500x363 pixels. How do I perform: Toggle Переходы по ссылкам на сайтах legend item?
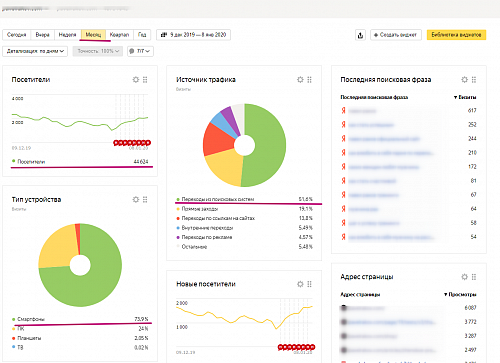215,218
